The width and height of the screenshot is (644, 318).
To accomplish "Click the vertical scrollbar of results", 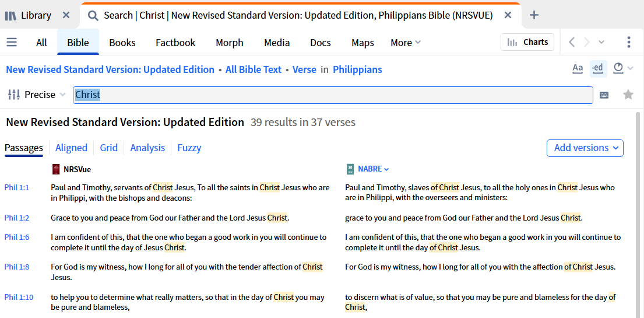I will click(638, 214).
